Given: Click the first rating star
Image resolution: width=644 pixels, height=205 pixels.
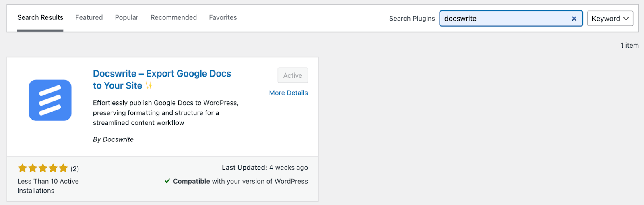Looking at the screenshot, I should tap(23, 168).
